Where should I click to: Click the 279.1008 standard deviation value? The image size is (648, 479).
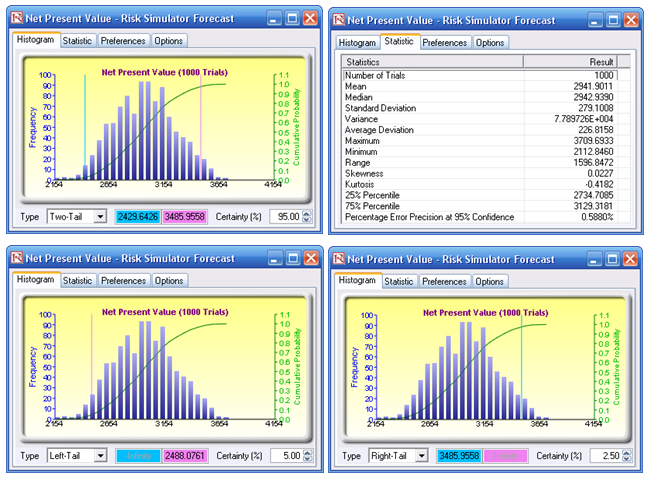click(596, 108)
